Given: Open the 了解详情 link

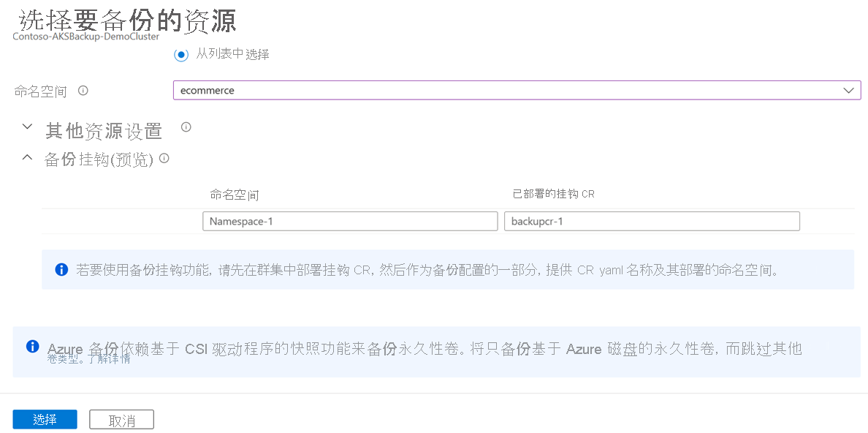Looking at the screenshot, I should click(x=109, y=358).
